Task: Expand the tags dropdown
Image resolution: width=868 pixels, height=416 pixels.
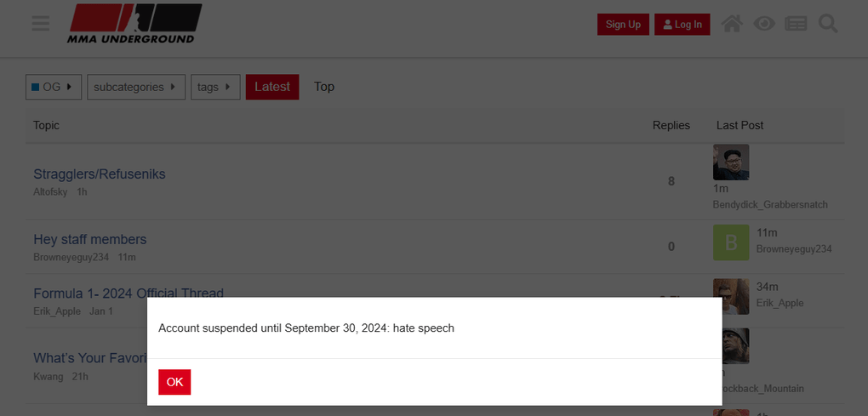Action: [215, 87]
